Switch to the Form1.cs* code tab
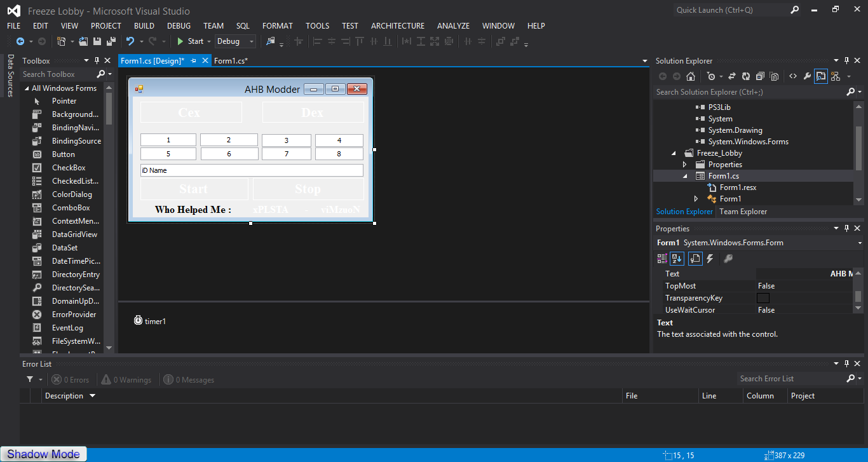868x462 pixels. pos(231,61)
